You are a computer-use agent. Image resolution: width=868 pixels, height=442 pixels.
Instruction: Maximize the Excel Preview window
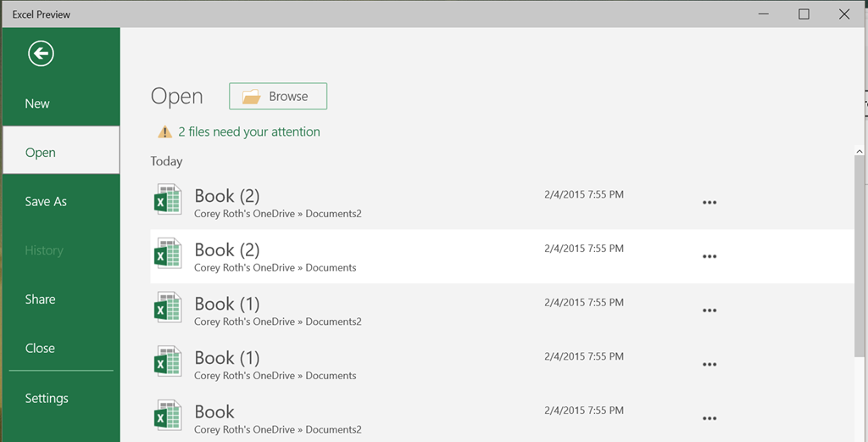click(804, 14)
